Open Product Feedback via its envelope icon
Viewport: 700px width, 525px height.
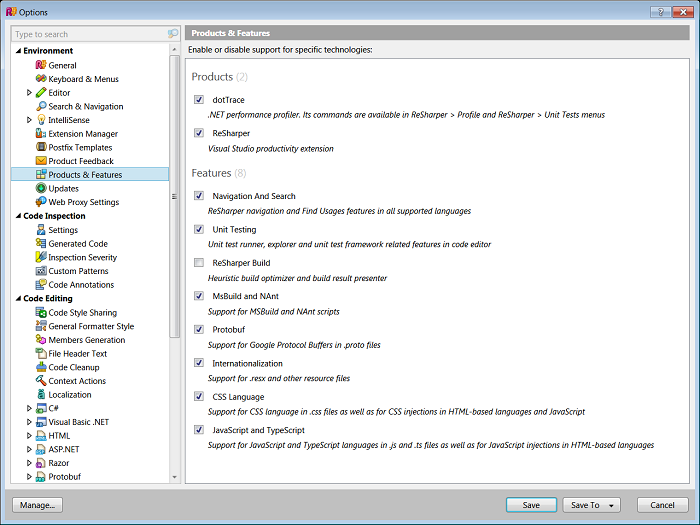41,161
